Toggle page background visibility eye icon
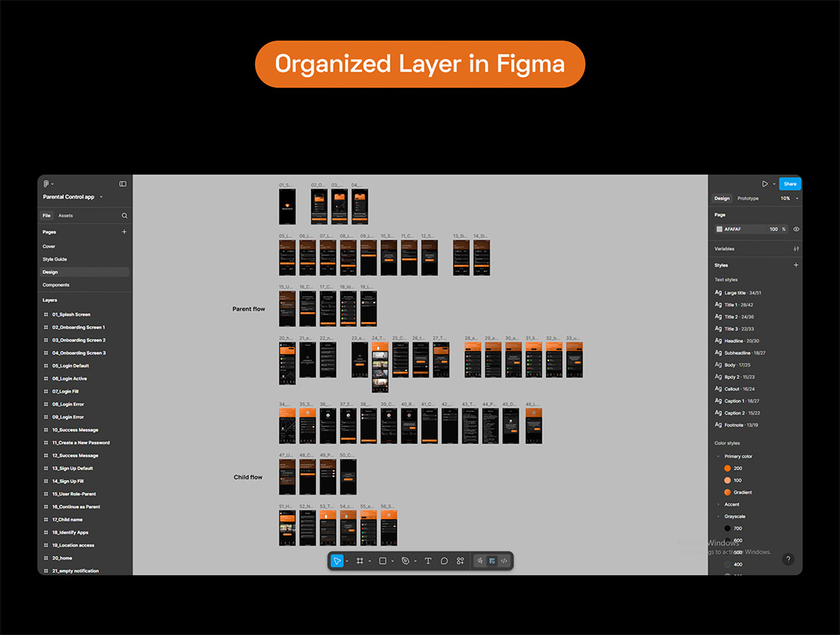The width and height of the screenshot is (840, 635). tap(796, 229)
